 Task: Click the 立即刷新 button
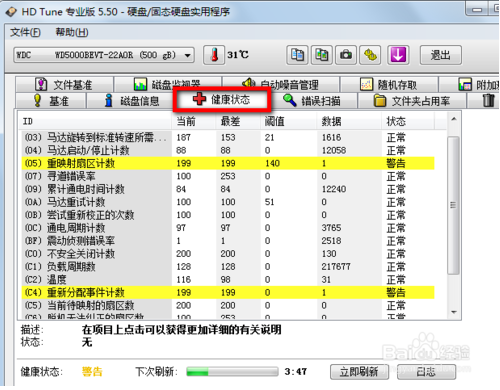click(x=359, y=372)
